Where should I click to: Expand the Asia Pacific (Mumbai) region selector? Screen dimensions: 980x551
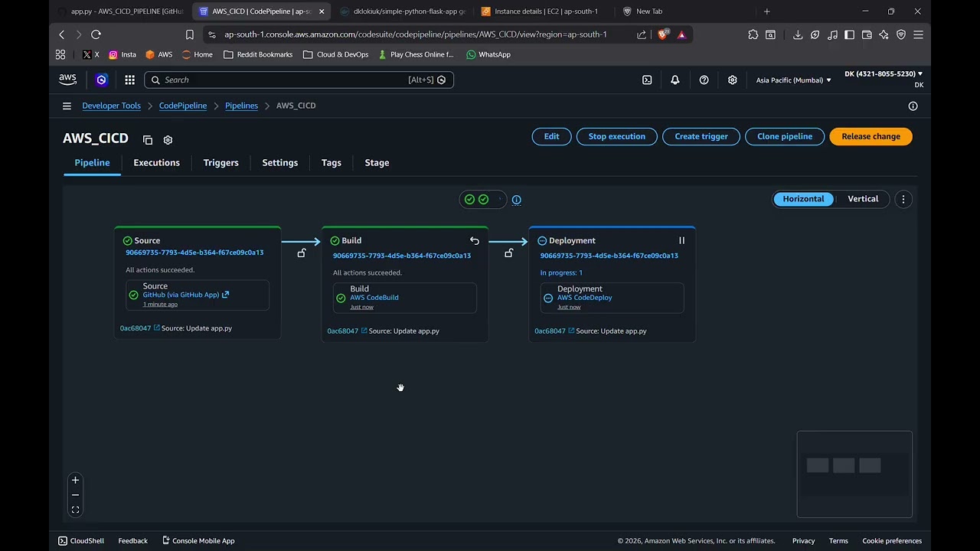click(x=793, y=80)
